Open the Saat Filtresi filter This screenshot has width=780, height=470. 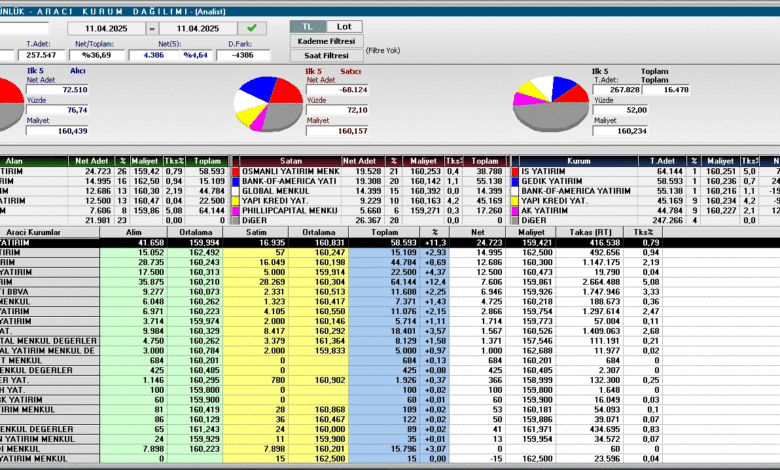[x=326, y=56]
